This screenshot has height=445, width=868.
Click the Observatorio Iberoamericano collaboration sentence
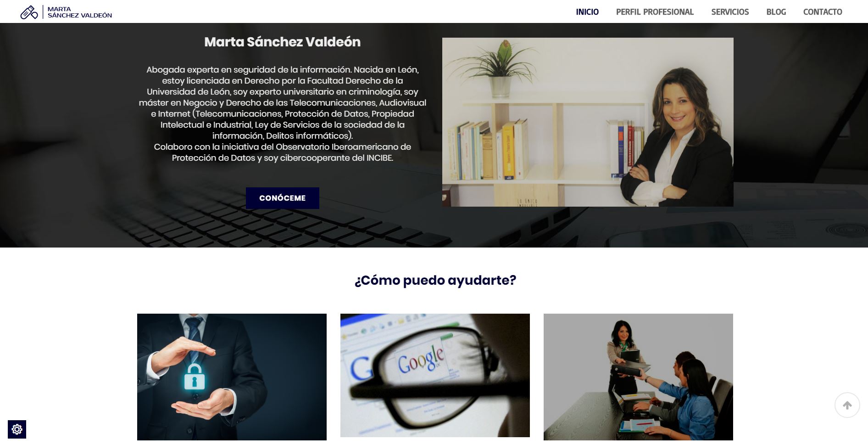tap(283, 152)
